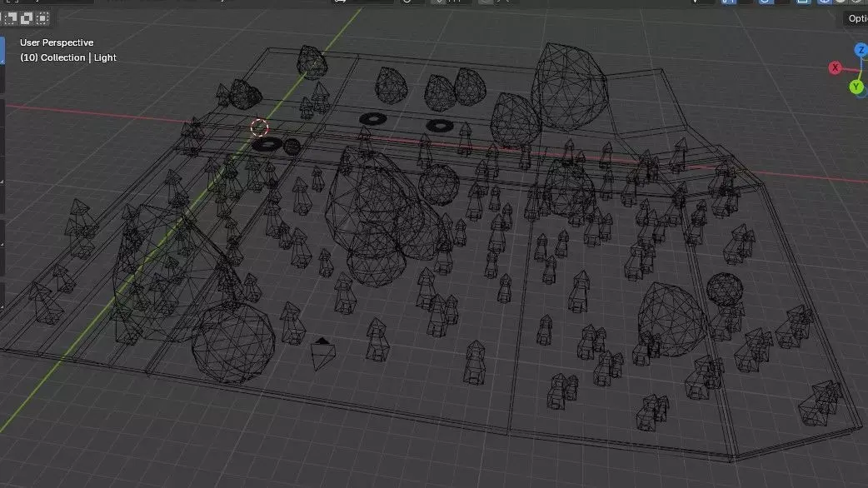Snap view to the blue Z axis gizmo
868x488 pixels.
[861, 50]
